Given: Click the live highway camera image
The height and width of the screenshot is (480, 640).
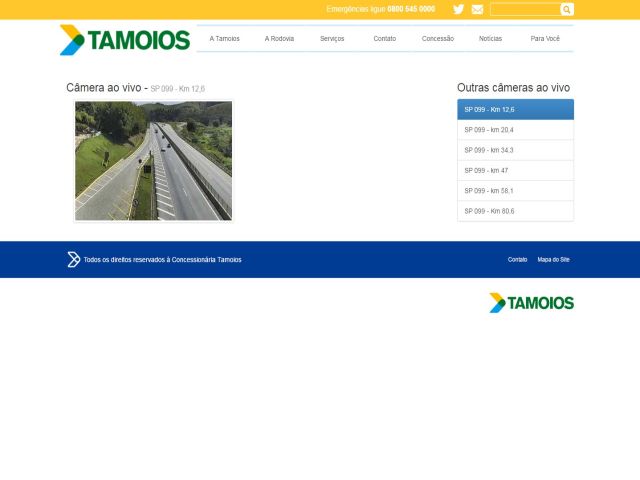Looking at the screenshot, I should click(153, 160).
